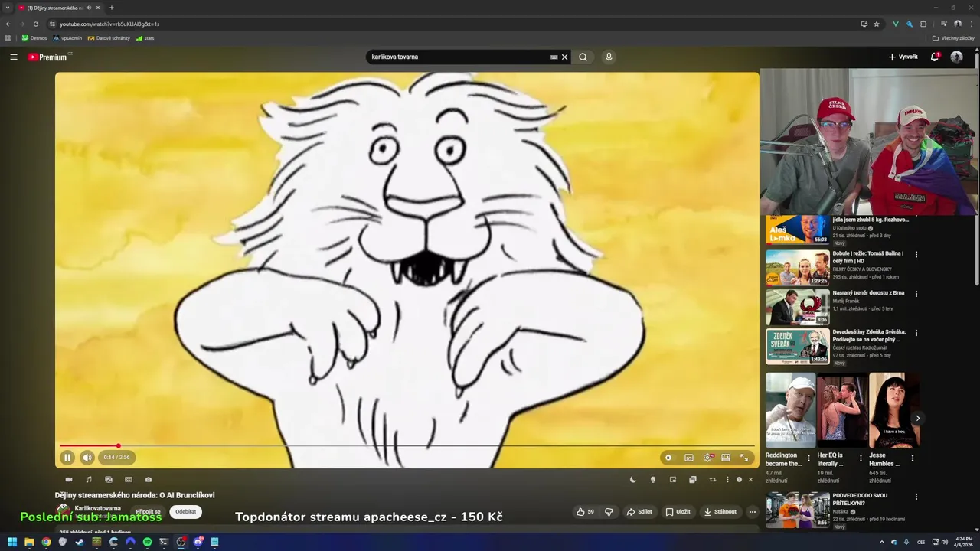Open the vpsAdmin bookmark

click(67, 37)
